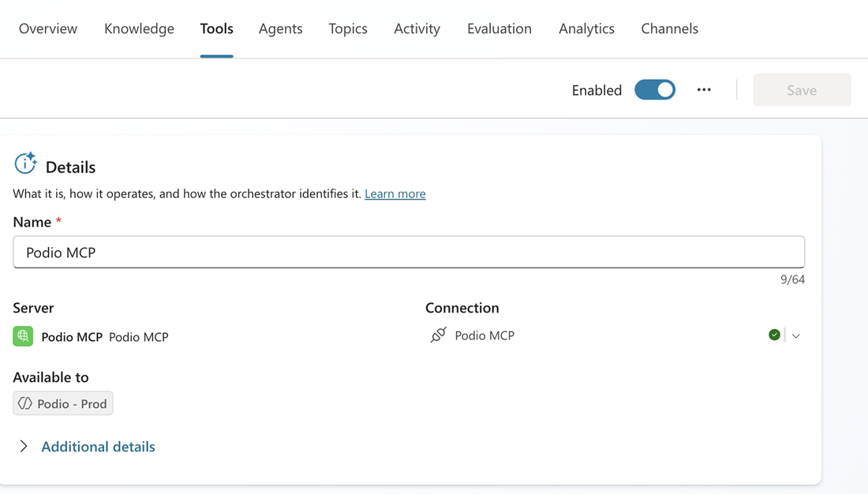The width and height of the screenshot is (868, 494).
Task: Click the Connection label
Action: pos(462,307)
